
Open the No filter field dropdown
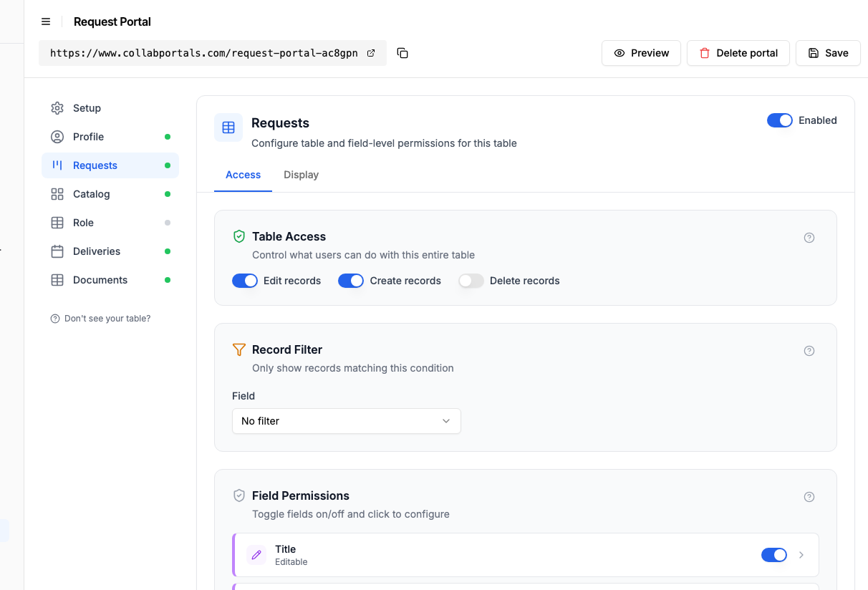coord(347,421)
